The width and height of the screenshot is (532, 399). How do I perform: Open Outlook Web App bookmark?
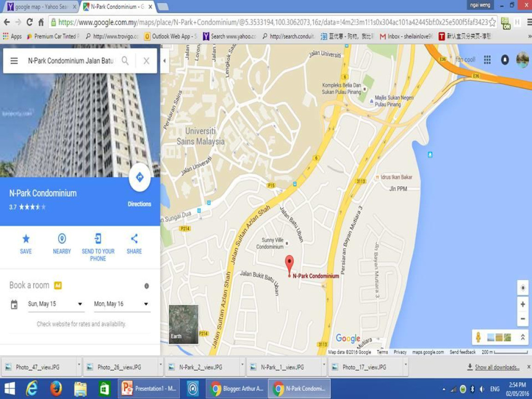[x=171, y=36]
